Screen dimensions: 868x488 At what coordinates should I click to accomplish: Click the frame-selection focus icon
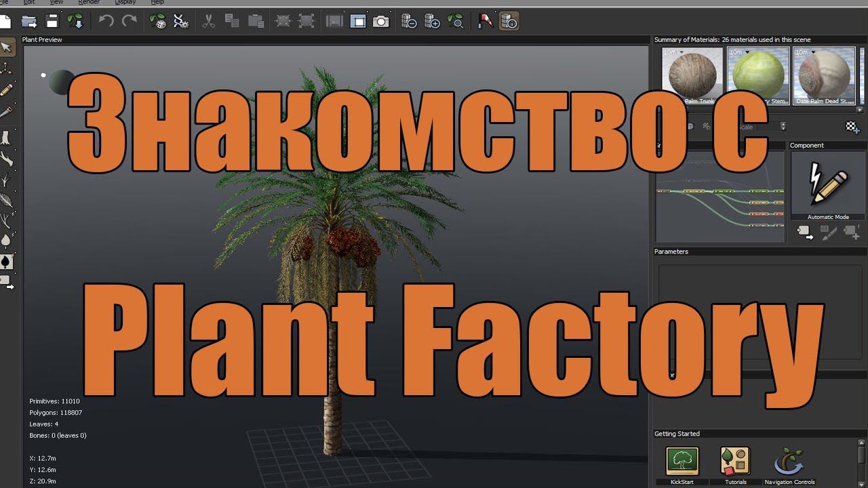point(283,22)
